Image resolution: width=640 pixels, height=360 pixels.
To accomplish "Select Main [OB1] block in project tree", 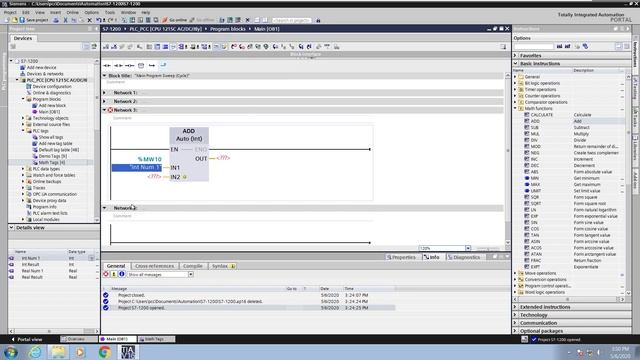I will (x=49, y=112).
